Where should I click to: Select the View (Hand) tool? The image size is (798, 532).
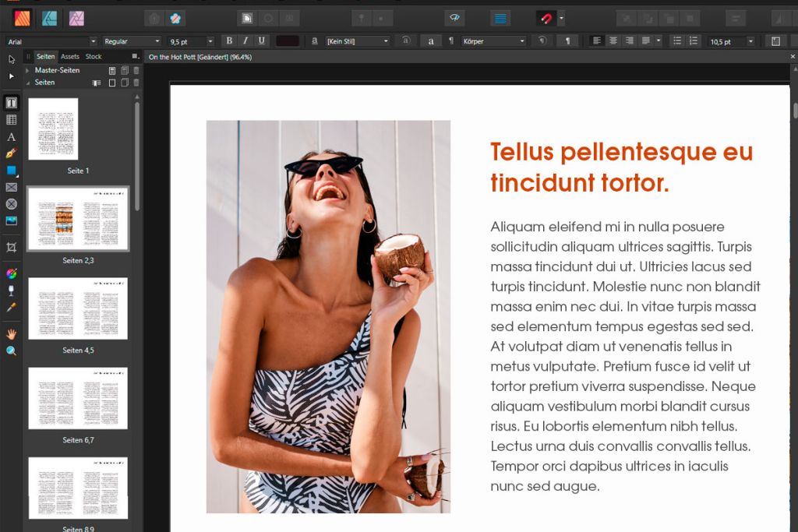[11, 333]
